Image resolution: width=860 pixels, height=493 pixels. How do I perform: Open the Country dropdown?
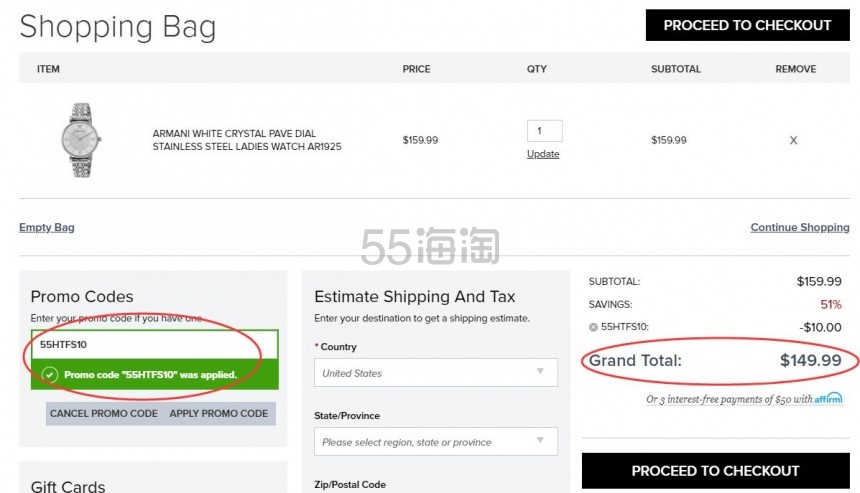coord(436,373)
